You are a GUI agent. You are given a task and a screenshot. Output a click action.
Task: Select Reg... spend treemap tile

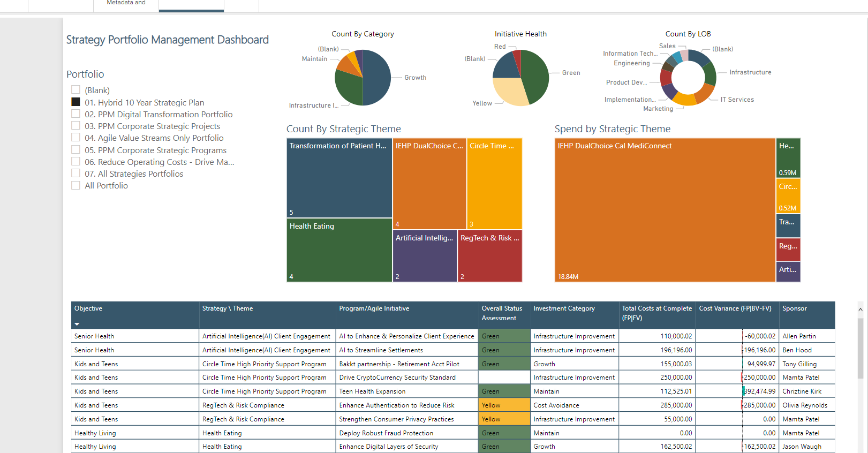click(x=788, y=249)
